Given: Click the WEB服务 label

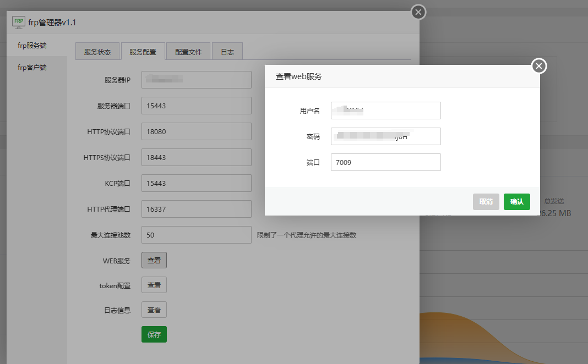Looking at the screenshot, I should point(117,261).
